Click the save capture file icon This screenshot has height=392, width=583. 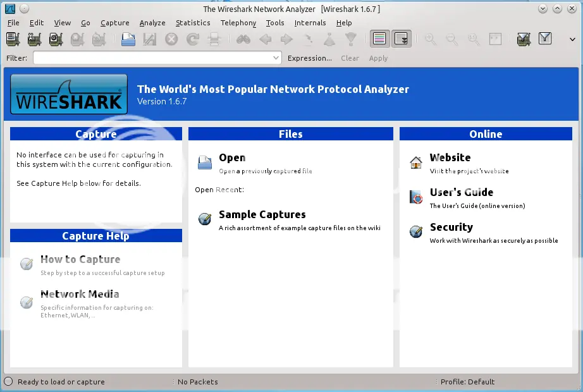149,39
